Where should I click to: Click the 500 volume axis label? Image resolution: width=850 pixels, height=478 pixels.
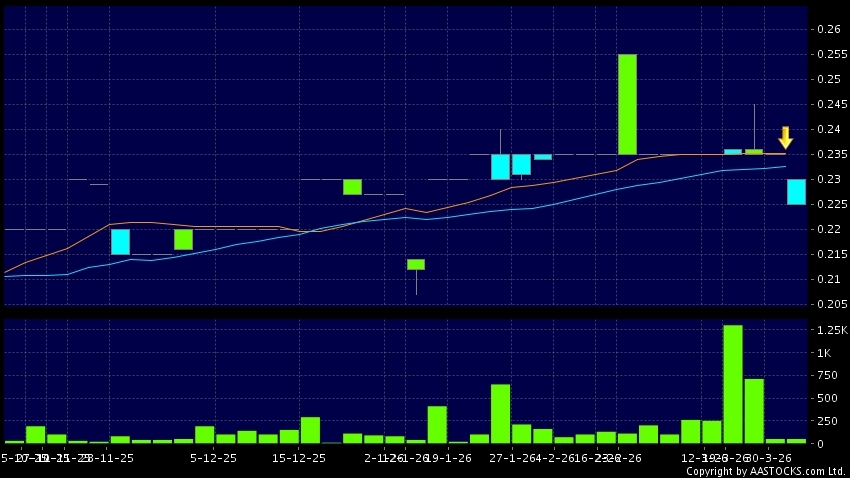coord(826,398)
